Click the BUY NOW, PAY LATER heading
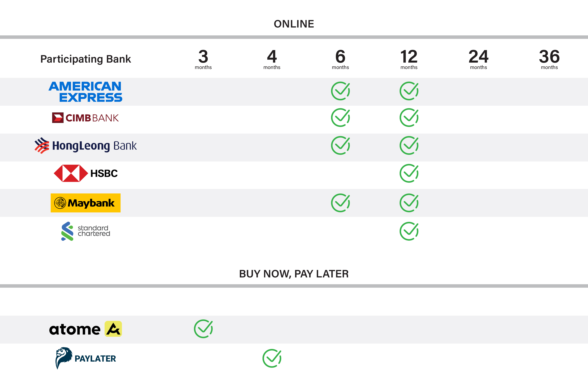588x387 pixels. 294,274
